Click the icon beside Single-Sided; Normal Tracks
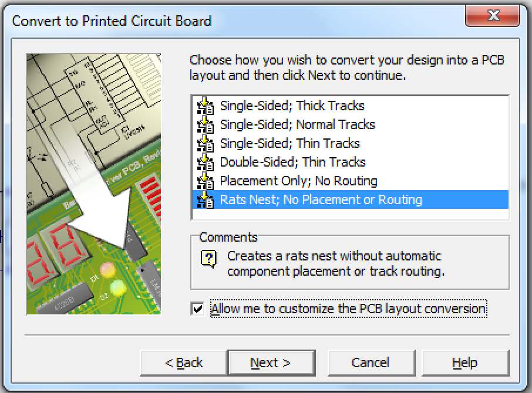 coord(206,125)
